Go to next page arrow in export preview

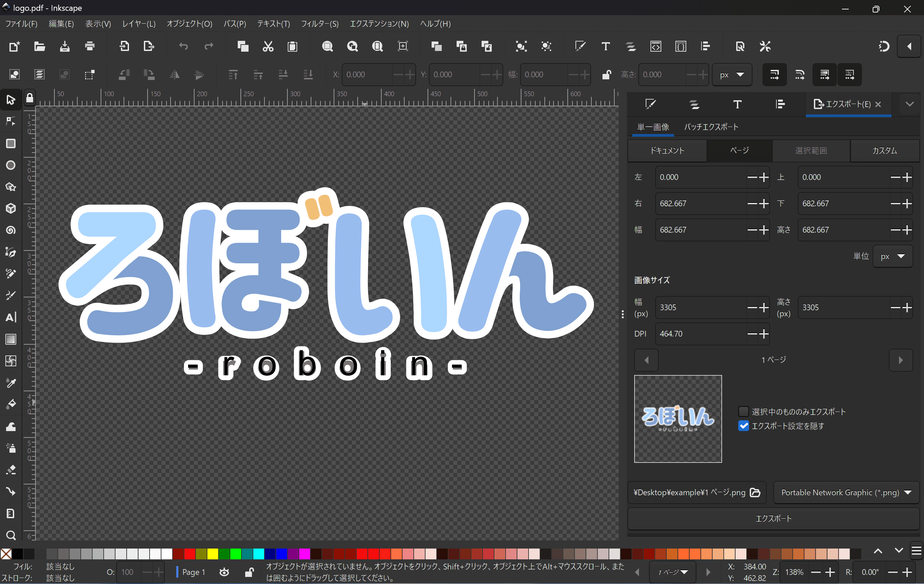(x=901, y=360)
